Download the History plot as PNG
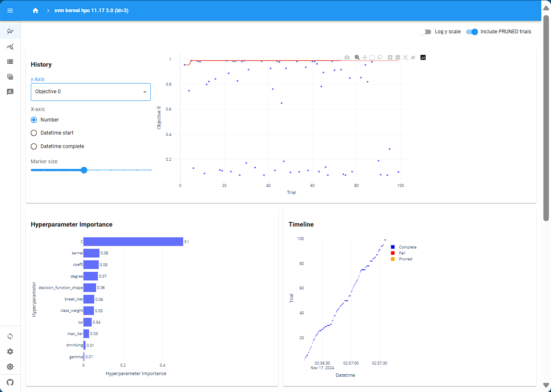551x392 pixels. click(347, 57)
